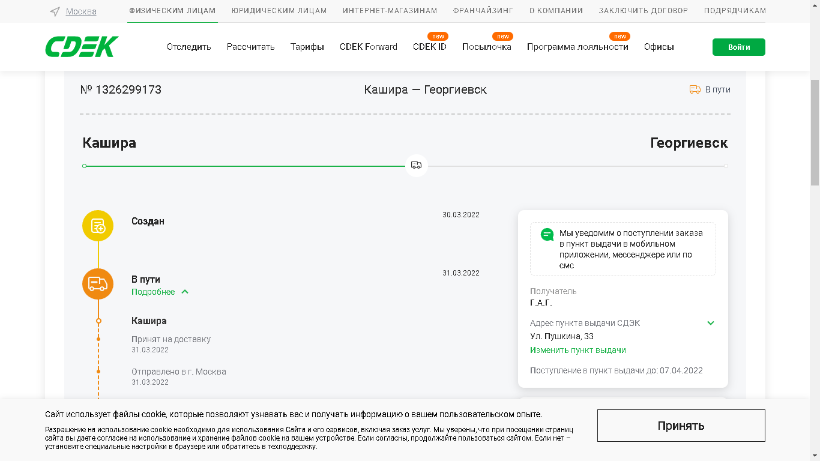Click the truck icon on progress line

point(416,165)
